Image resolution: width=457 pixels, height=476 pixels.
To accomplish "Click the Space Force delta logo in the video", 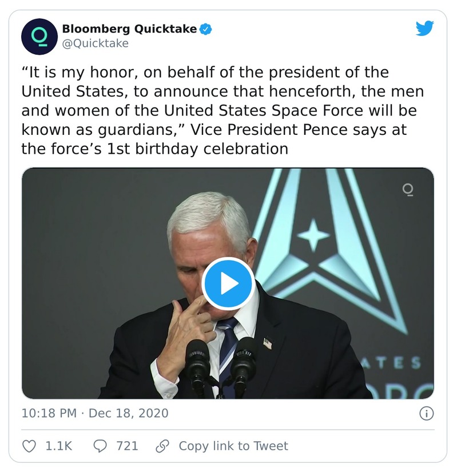I will (x=320, y=240).
